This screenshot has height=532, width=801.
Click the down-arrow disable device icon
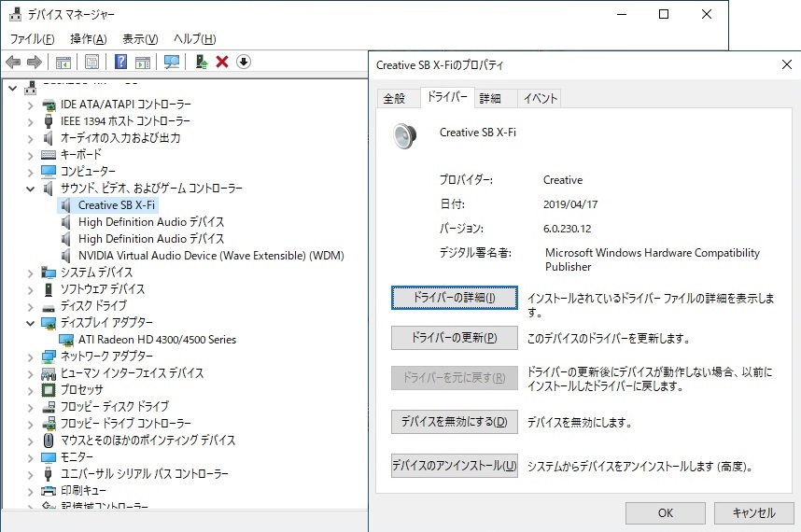(x=244, y=63)
